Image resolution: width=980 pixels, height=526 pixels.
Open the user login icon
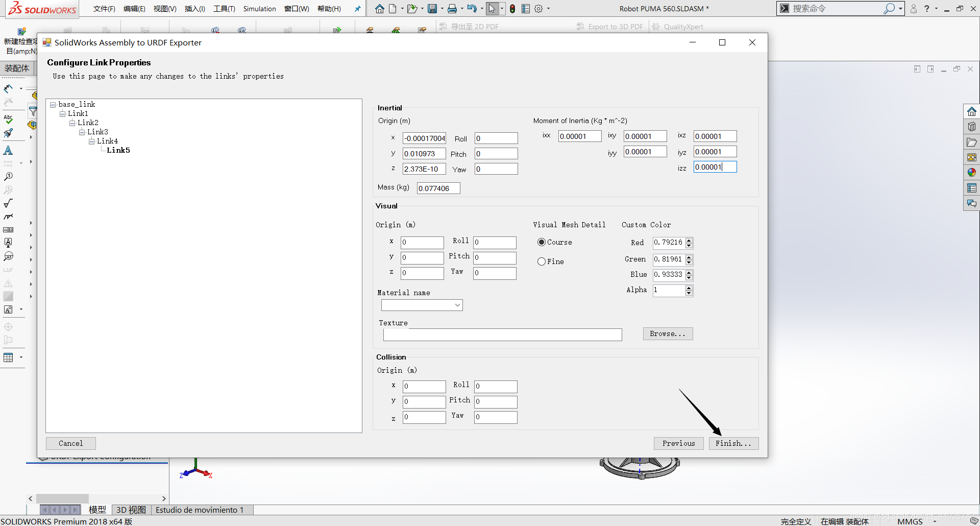point(914,9)
